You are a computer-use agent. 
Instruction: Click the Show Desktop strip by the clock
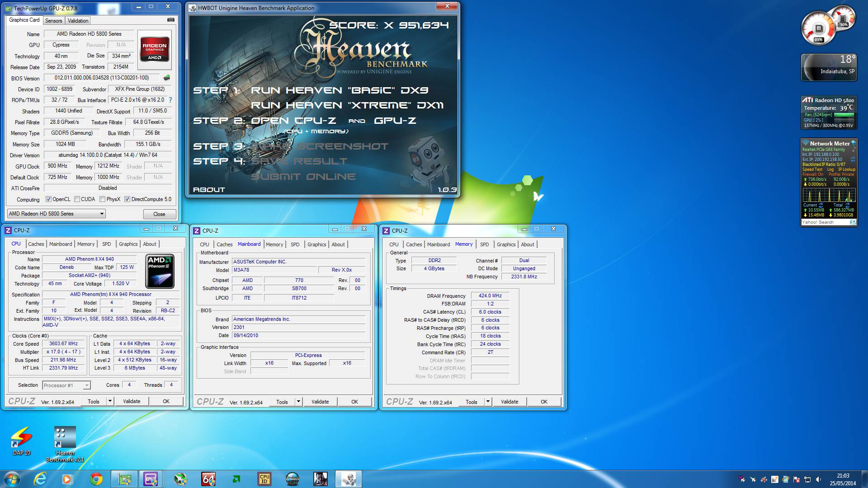(865, 479)
